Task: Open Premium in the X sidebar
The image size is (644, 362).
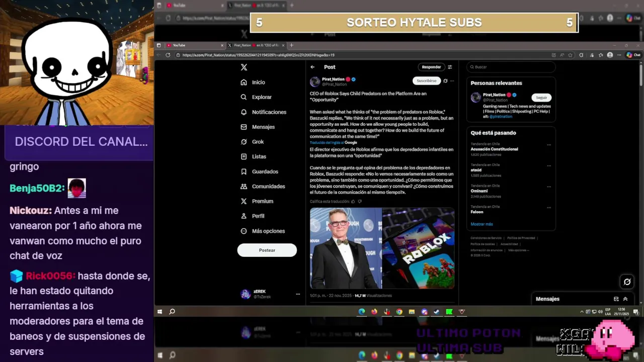Action: click(257, 201)
